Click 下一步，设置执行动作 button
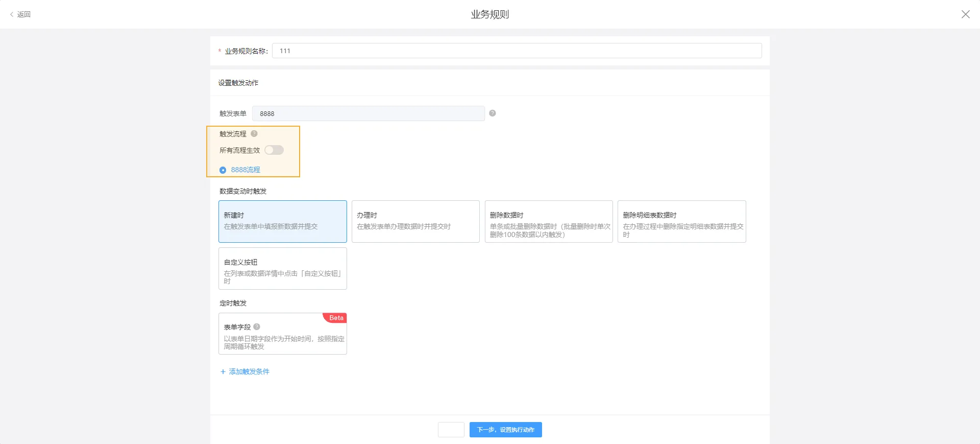Image resolution: width=980 pixels, height=444 pixels. 505,430
